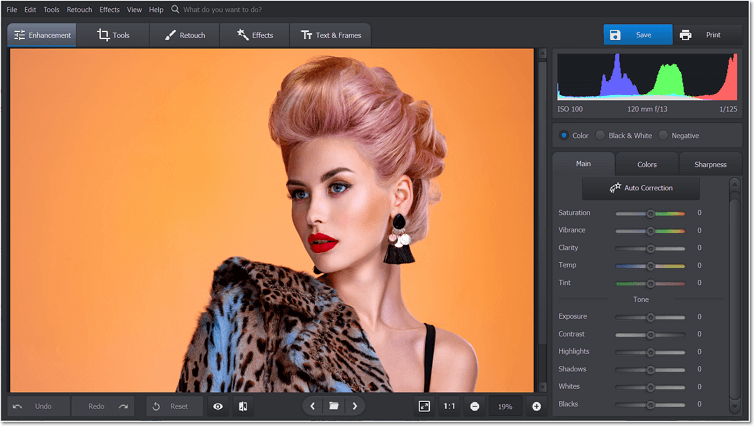Screen dimensions: 754x426
Task: Click the 'What do you want to do?' search field
Action: click(222, 10)
